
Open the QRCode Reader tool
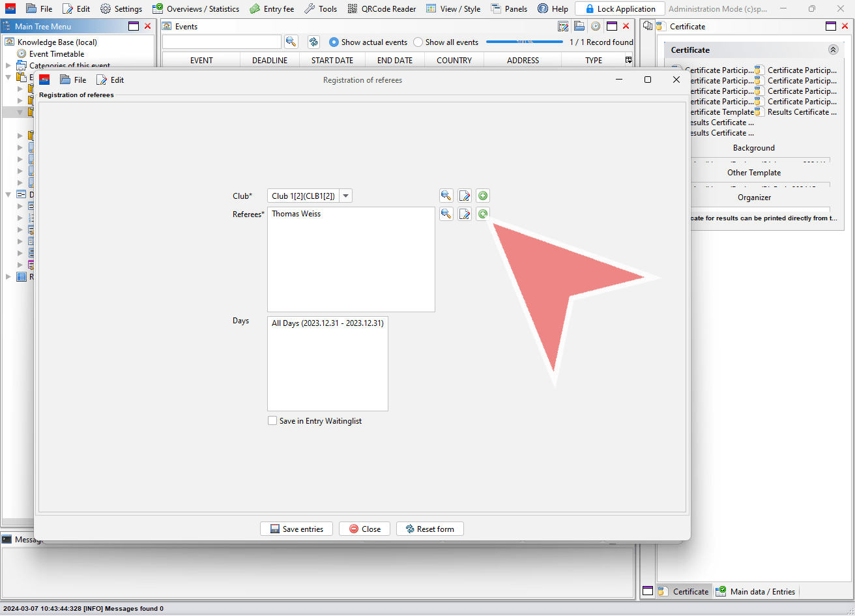click(381, 8)
